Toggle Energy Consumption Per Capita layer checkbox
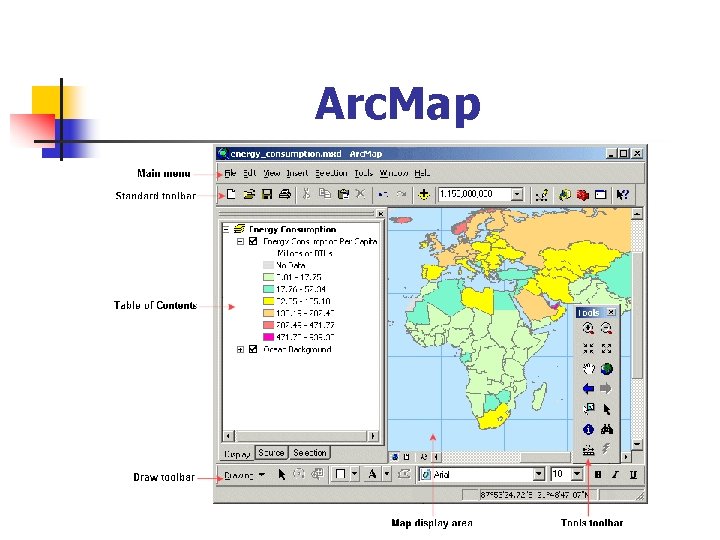 tap(253, 241)
